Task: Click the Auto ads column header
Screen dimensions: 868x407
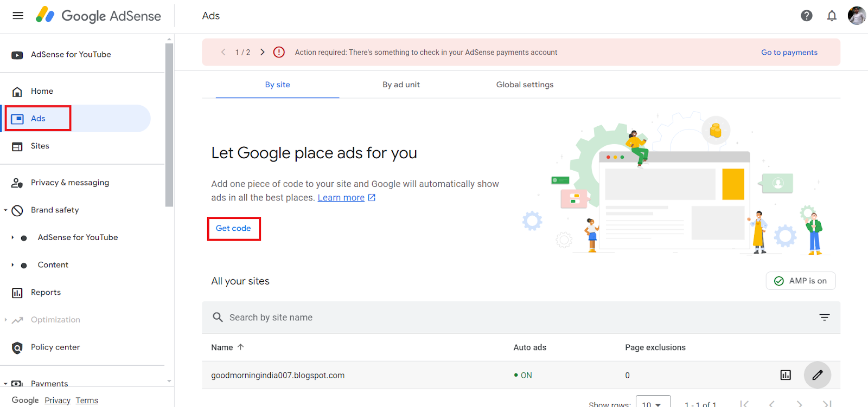Action: 530,347
